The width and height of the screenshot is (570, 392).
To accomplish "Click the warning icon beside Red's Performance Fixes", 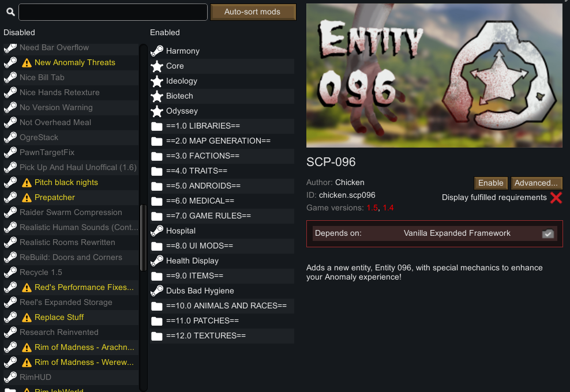I will coord(27,288).
